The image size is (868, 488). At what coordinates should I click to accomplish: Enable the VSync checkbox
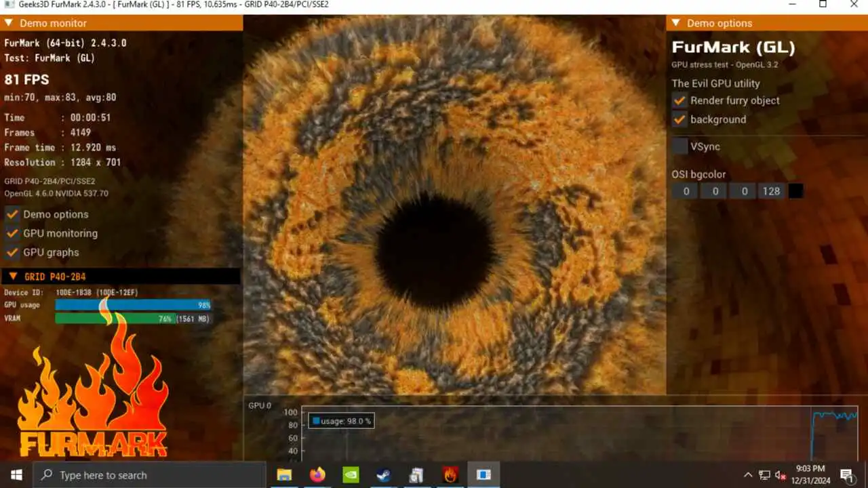679,146
